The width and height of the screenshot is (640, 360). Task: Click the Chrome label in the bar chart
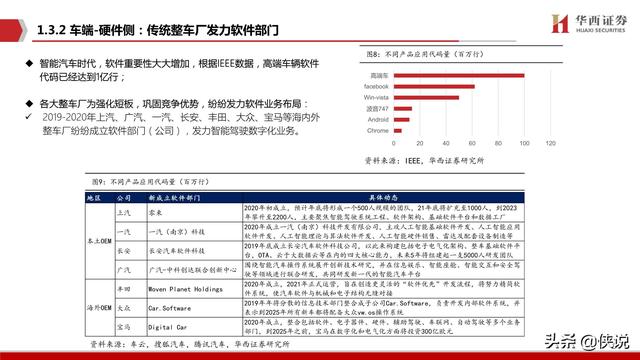pyautogui.click(x=378, y=131)
